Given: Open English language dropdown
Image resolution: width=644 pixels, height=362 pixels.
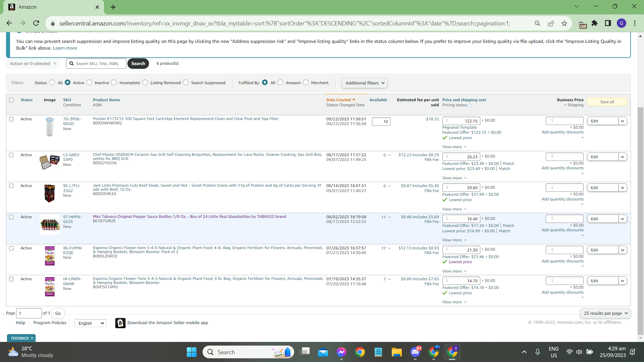Looking at the screenshot, I should click(90, 323).
